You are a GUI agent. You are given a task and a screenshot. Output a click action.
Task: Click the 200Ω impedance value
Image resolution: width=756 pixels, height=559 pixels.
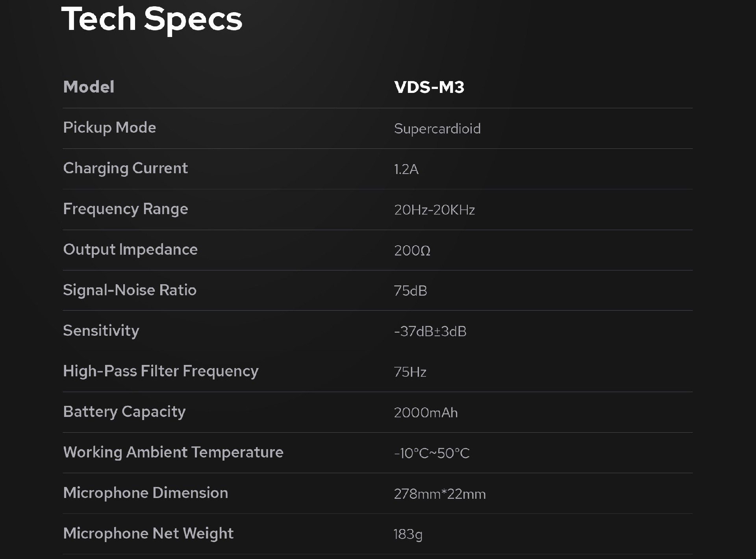412,250
